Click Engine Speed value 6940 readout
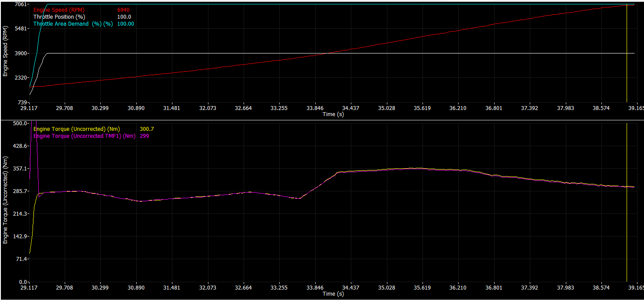The image size is (644, 300). tap(123, 10)
